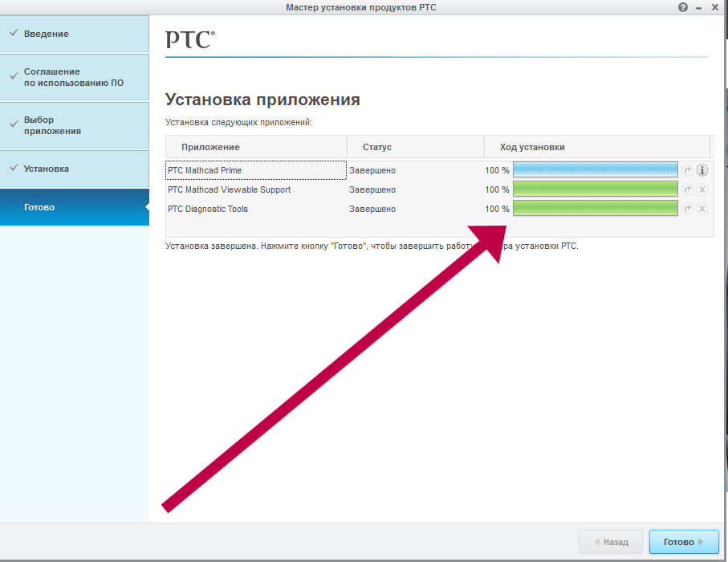Go to the Введение step in sidebar
The image size is (728, 562).
coord(47,34)
